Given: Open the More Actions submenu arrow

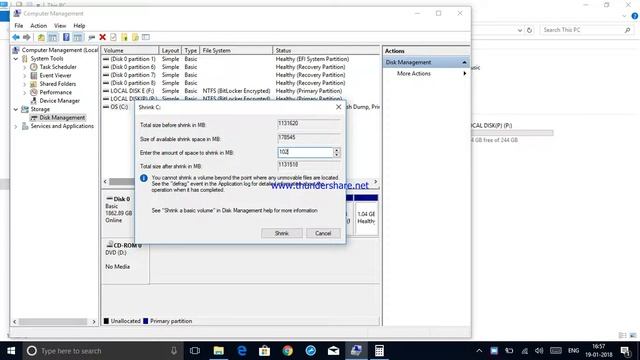Looking at the screenshot, I should click(x=464, y=73).
